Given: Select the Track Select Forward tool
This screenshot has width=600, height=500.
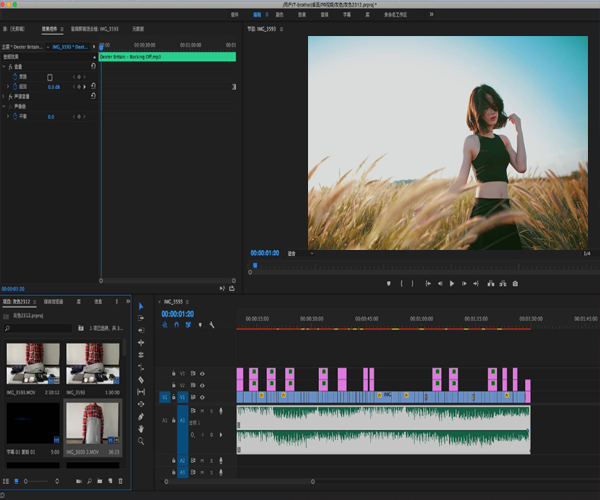Looking at the screenshot, I should coord(141,318).
